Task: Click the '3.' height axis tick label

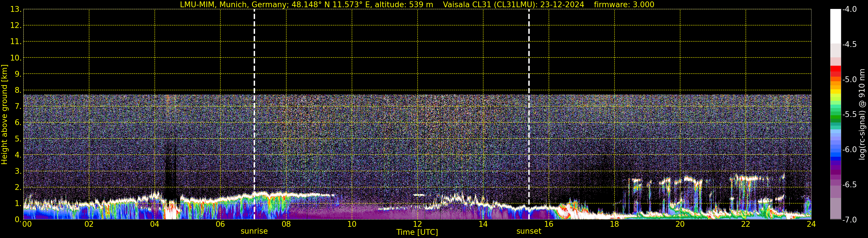Action: [x=18, y=171]
